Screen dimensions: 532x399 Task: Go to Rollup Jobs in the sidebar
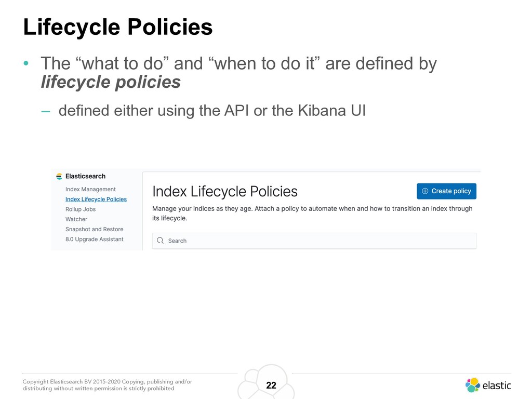(x=81, y=209)
